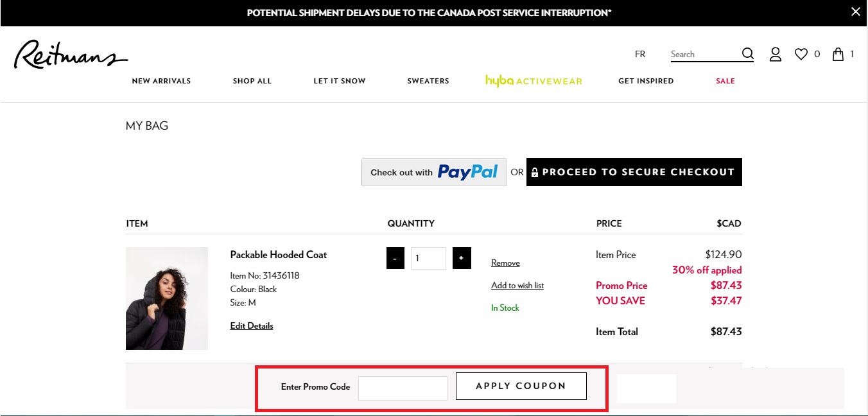The width and height of the screenshot is (868, 416).
Task: Click the Apply Coupon button
Action: 521,386
